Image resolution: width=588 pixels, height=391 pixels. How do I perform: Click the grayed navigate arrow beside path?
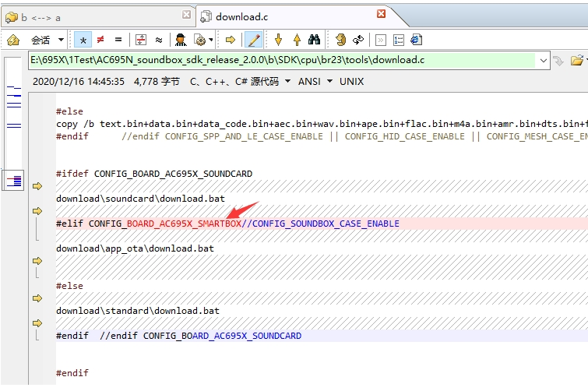(558, 60)
